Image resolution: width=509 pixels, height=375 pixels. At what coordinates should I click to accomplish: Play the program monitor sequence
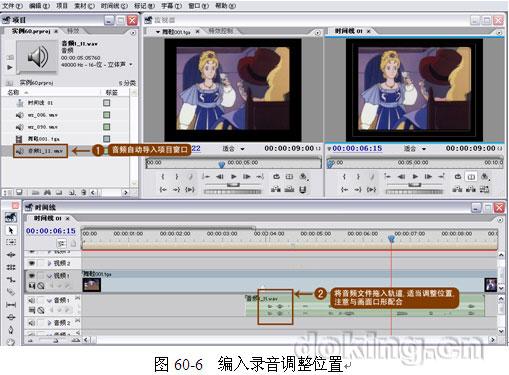pos(415,177)
